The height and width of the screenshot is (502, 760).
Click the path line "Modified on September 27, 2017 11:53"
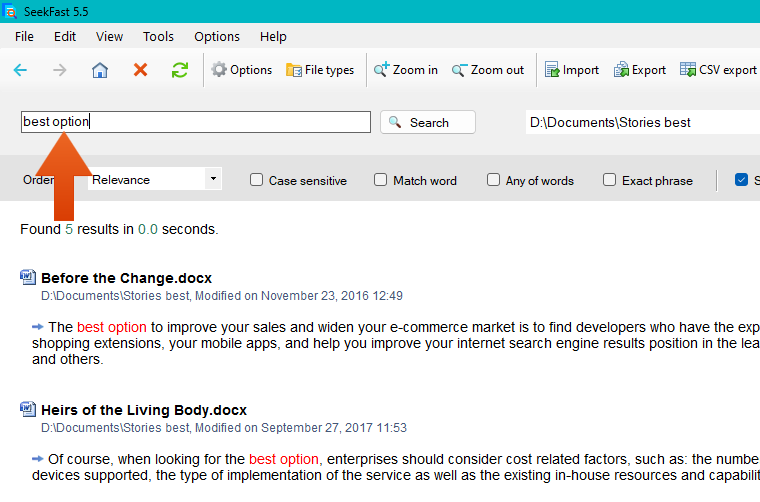pos(301,428)
